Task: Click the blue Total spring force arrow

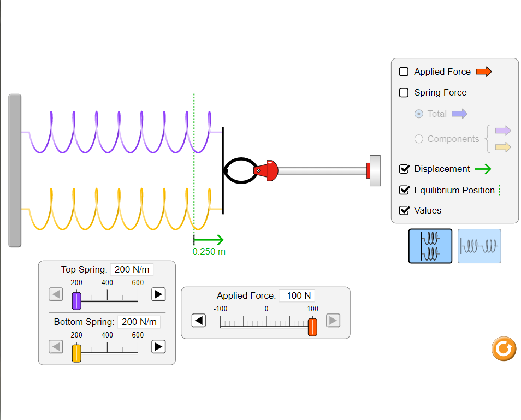Action: click(x=459, y=114)
